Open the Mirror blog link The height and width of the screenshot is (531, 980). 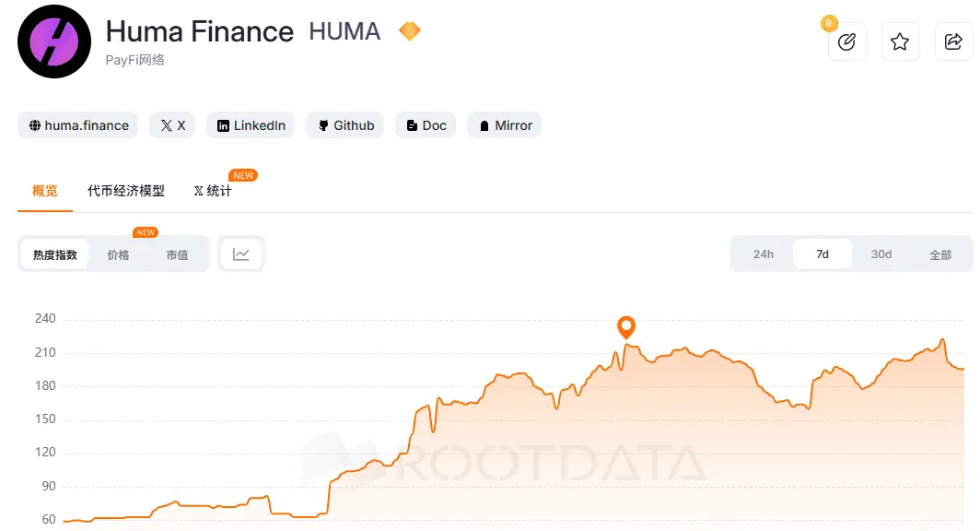[x=505, y=125]
